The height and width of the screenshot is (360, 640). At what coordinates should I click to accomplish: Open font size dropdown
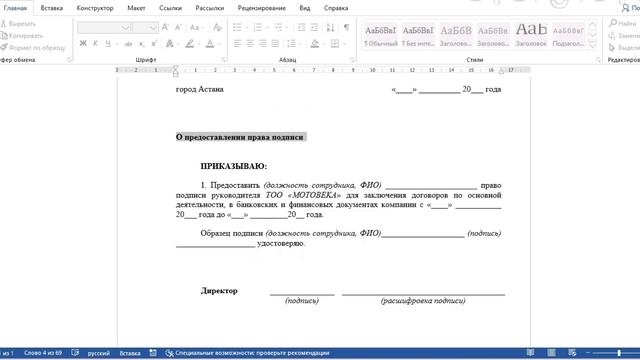(153, 28)
